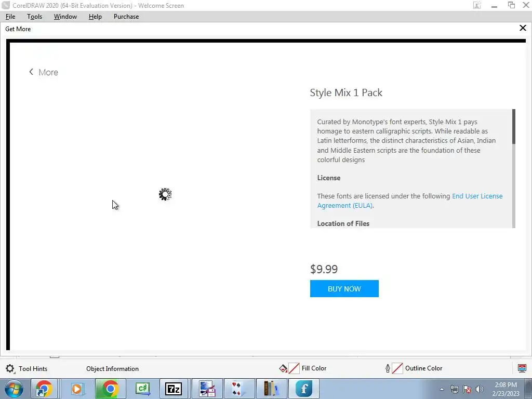This screenshot has width=532, height=399.
Task: Click the clock showing 2:08 PM
Action: point(506,389)
